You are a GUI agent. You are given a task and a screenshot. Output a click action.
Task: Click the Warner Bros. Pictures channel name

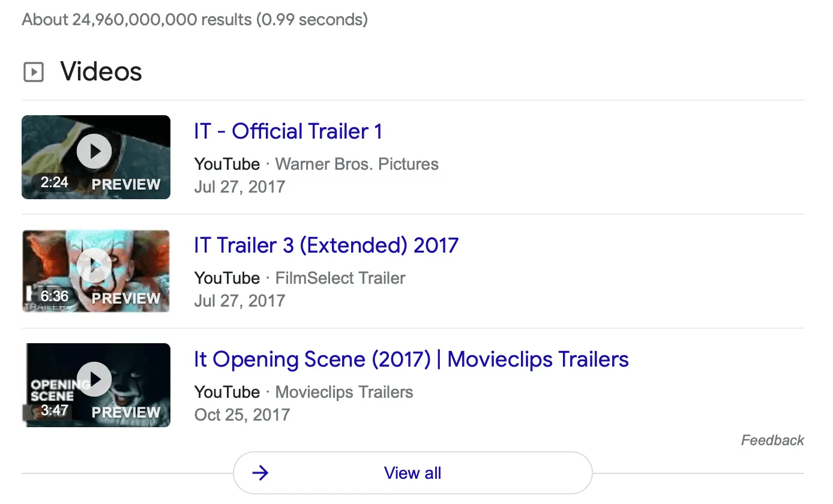356,164
